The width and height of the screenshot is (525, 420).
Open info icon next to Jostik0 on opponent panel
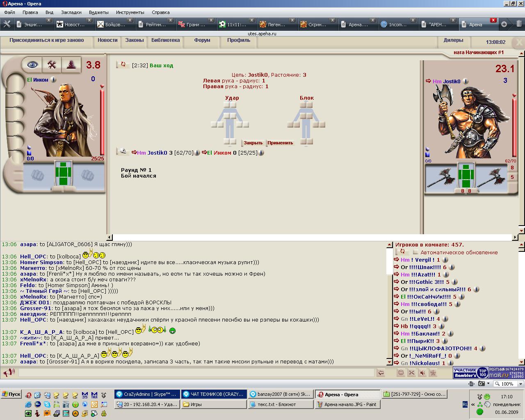(466, 81)
